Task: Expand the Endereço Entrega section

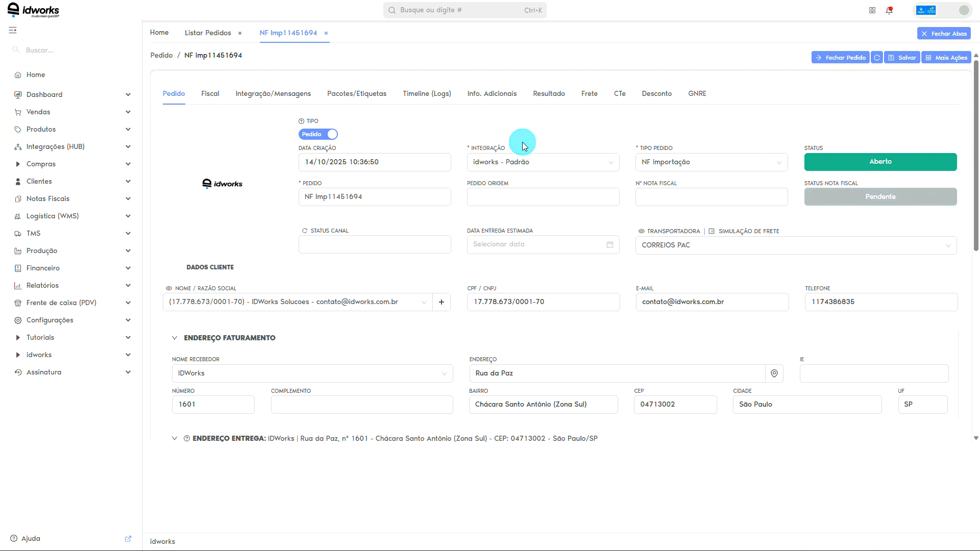Action: (175, 438)
